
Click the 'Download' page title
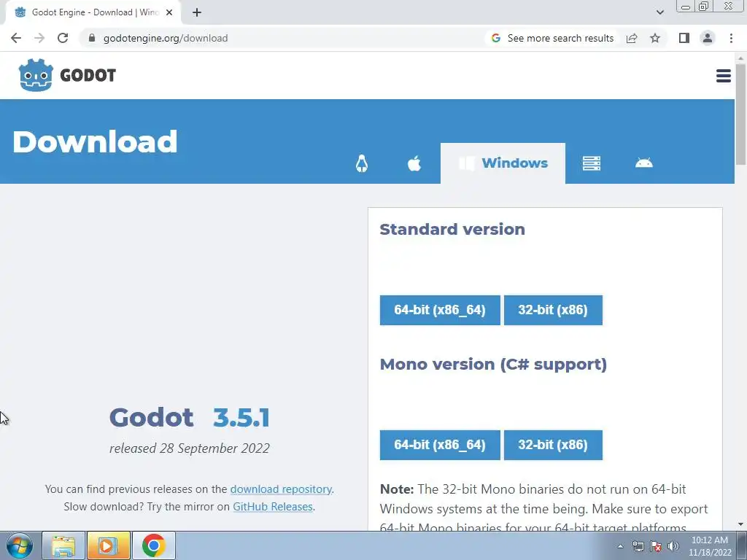(95, 141)
